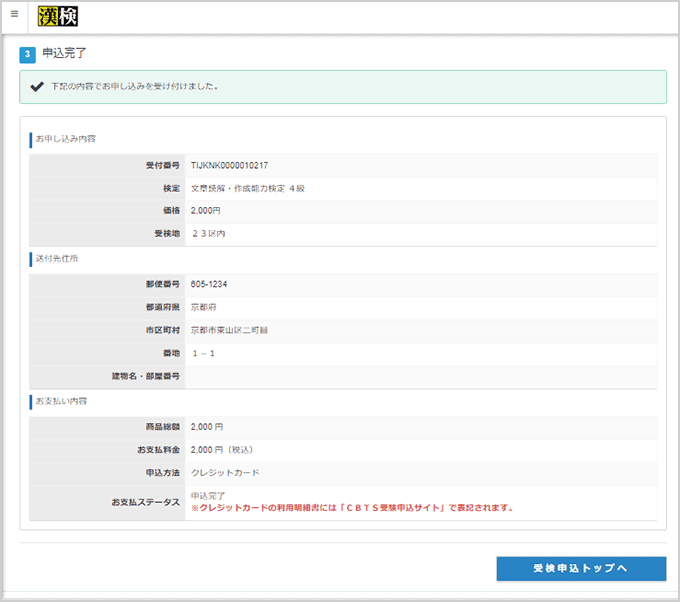Open the hamburger menu icon
Viewport: 680px width, 602px height.
tap(14, 14)
